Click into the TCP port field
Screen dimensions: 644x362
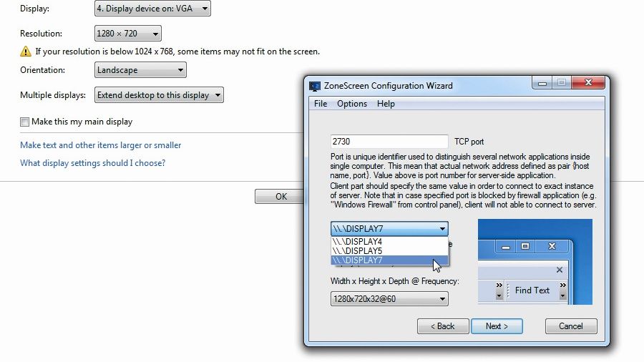[389, 142]
